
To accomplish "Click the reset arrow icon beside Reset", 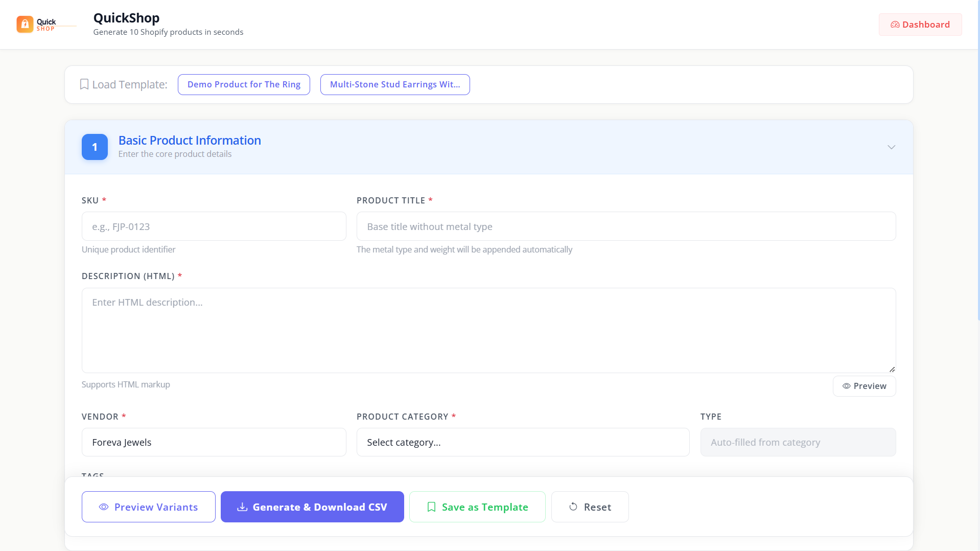I will point(572,507).
